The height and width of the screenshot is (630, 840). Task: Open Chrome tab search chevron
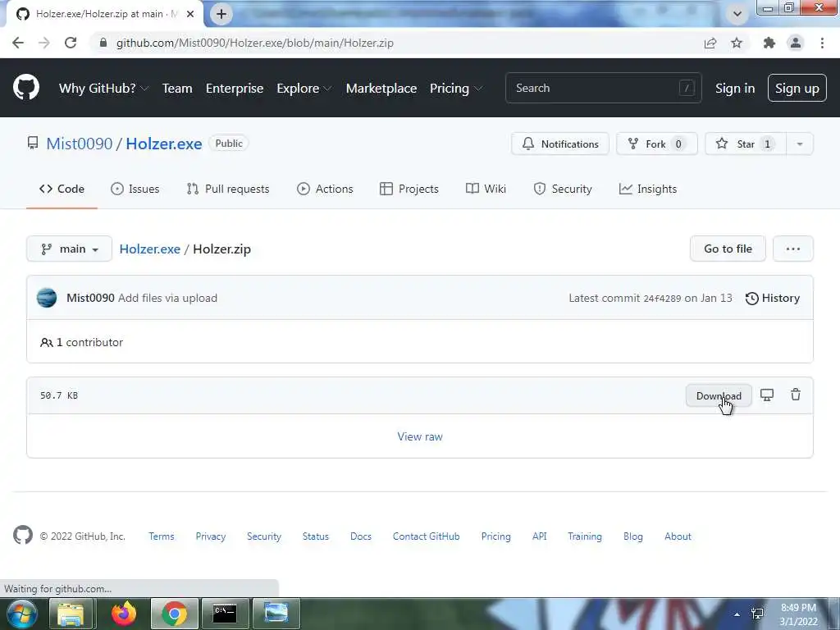(x=737, y=14)
